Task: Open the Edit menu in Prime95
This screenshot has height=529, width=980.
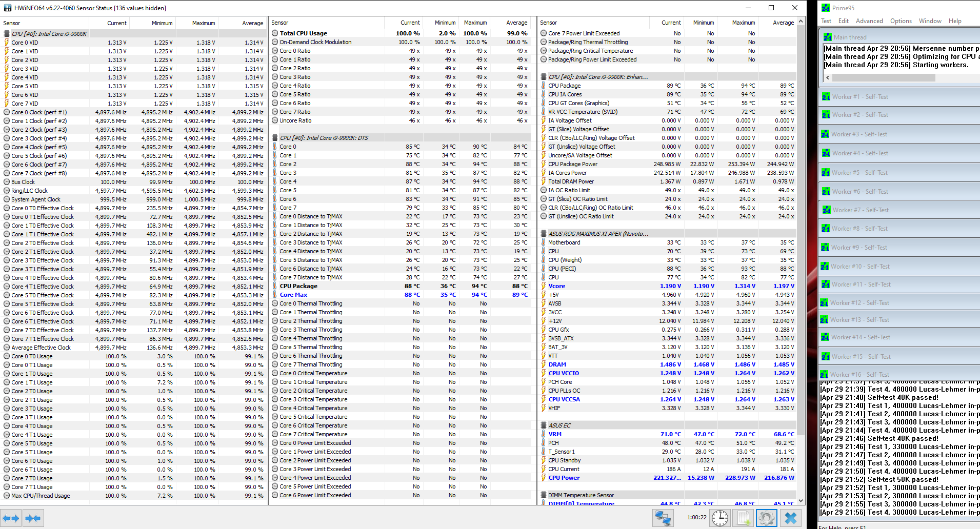Action: pyautogui.click(x=844, y=21)
